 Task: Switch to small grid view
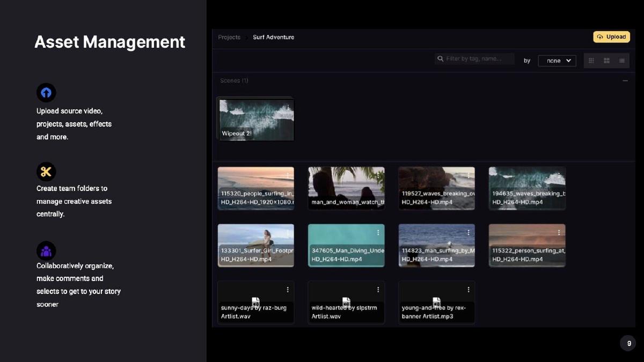(591, 61)
